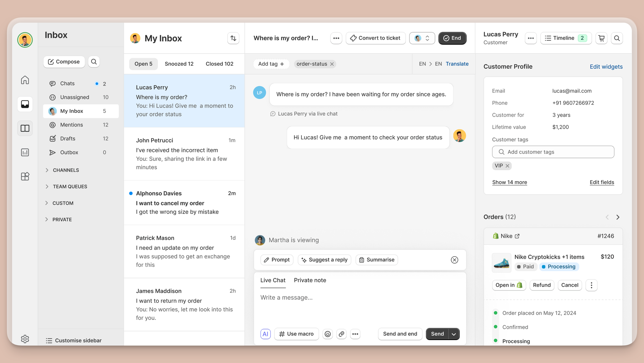Open the apps/integrations icon in sidebar

coord(25,176)
